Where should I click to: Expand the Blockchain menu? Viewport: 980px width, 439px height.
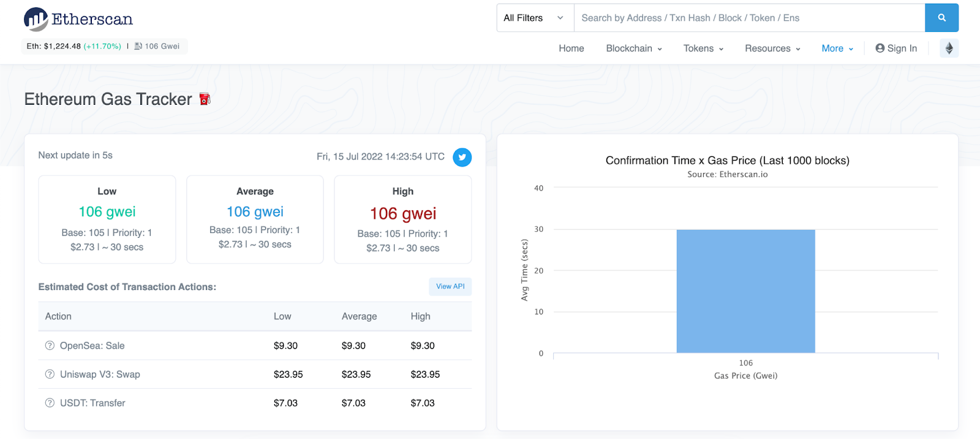click(x=634, y=48)
